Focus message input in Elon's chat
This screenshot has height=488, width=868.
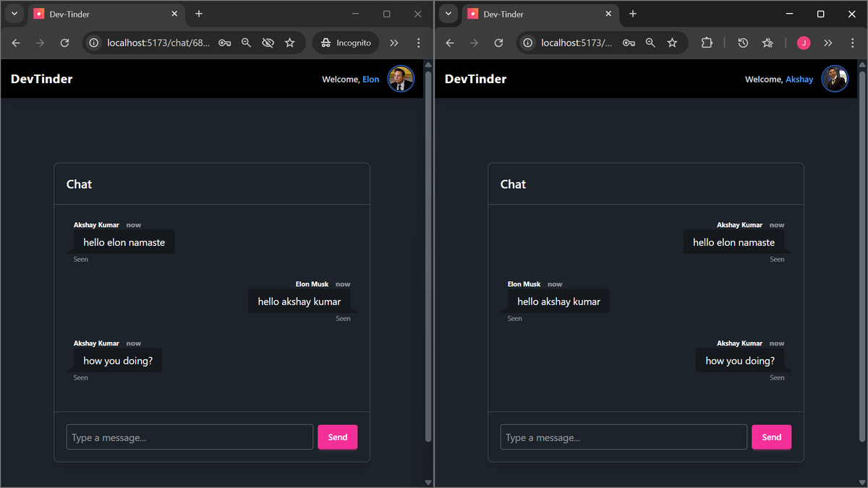tap(190, 437)
